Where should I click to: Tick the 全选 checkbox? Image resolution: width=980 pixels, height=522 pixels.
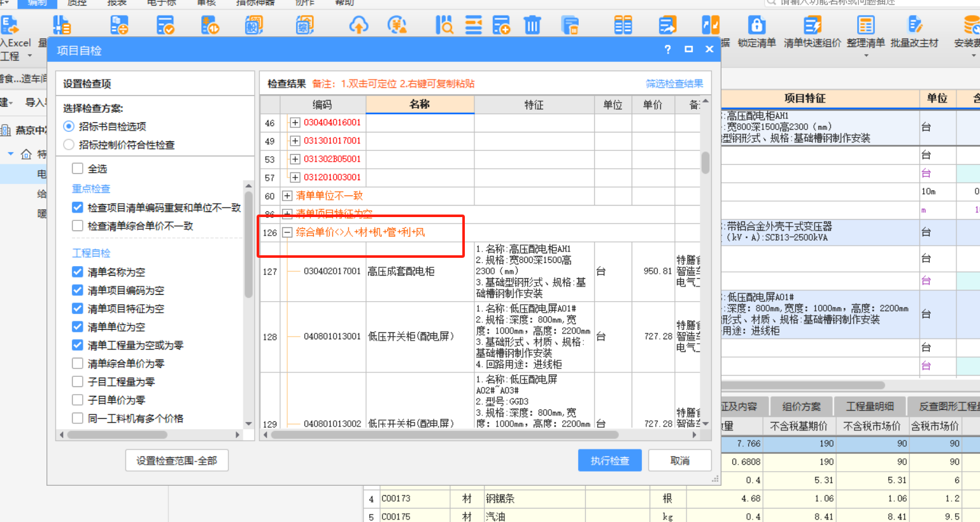tap(78, 168)
